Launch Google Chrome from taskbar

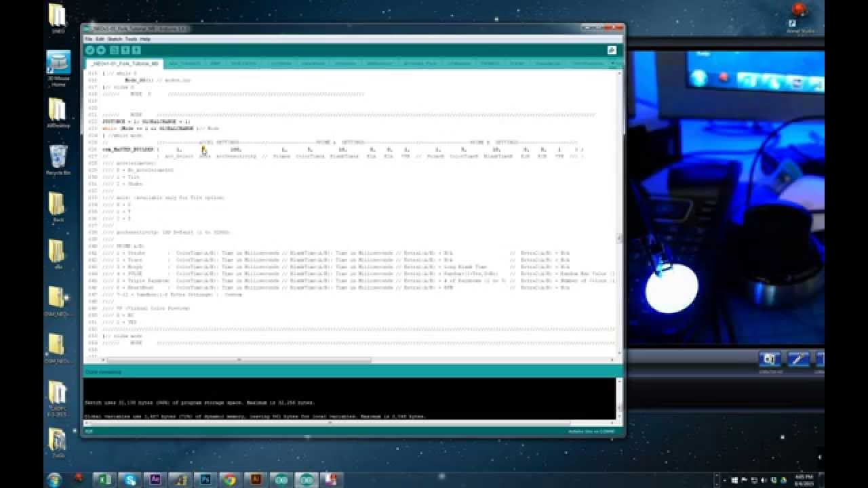tap(230, 479)
